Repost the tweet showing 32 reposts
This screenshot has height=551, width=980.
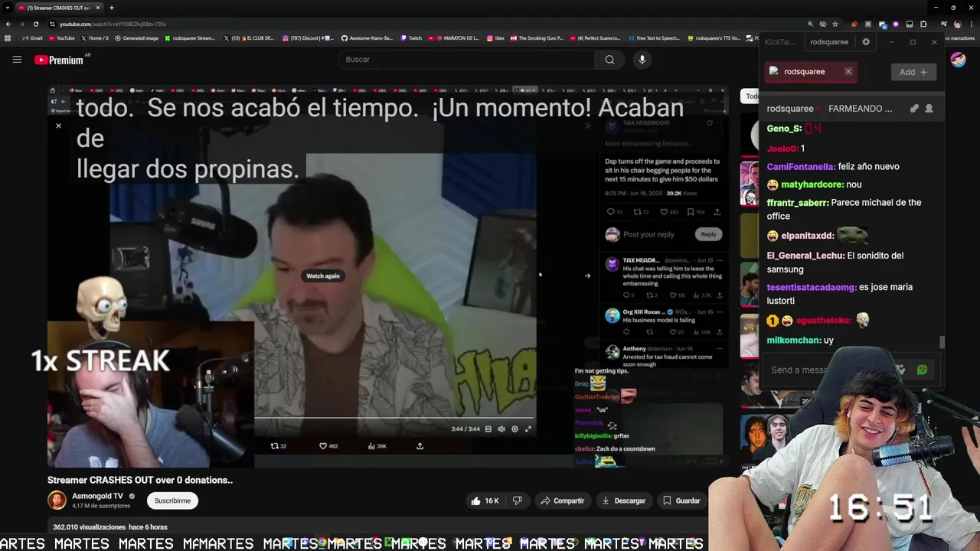279,446
